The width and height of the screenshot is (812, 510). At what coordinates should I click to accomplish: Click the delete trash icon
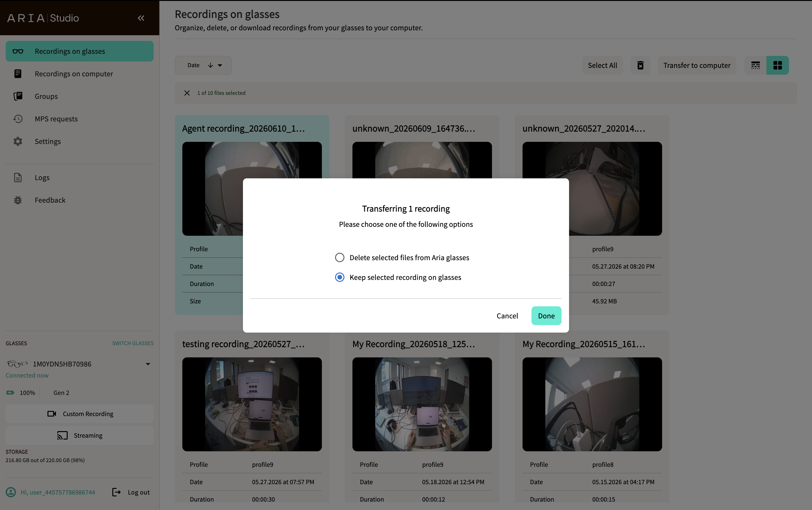[640, 65]
